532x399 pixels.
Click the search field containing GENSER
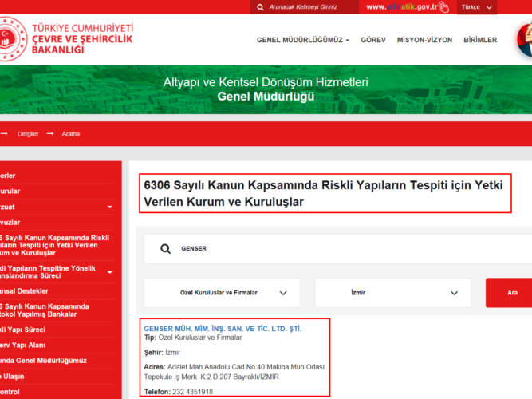click(x=338, y=248)
